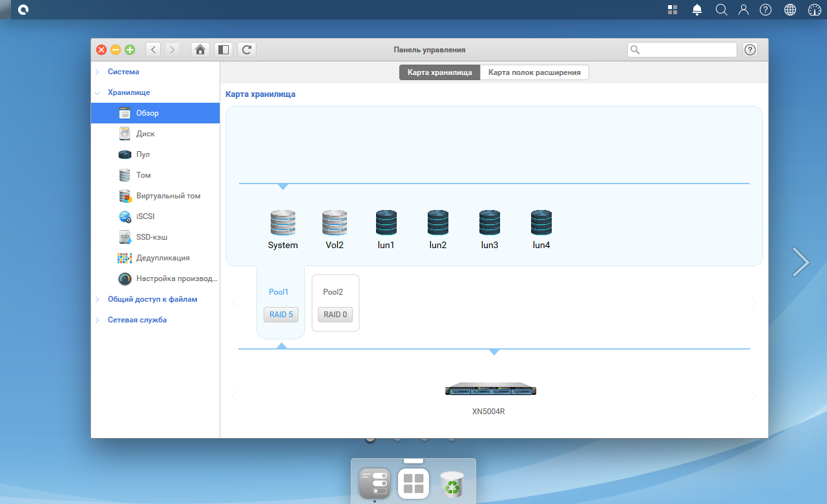The width and height of the screenshot is (827, 504).
Task: Click the Home icon in toolbar
Action: (x=200, y=50)
